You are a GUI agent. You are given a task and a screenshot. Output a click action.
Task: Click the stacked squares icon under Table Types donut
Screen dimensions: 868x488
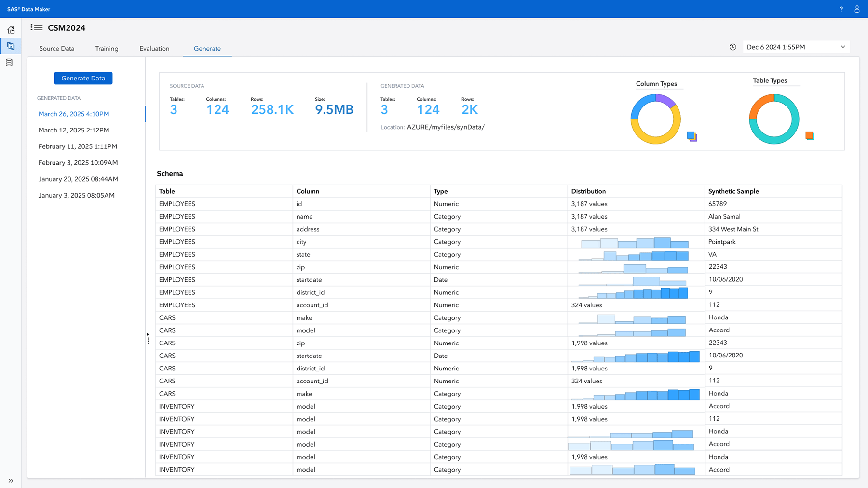coord(810,135)
